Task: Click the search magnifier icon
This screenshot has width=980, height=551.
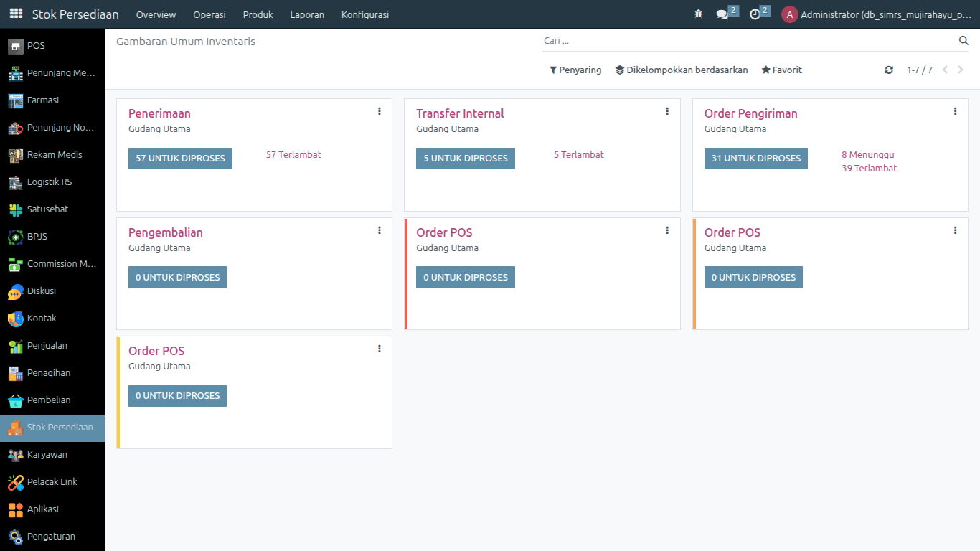Action: [x=963, y=41]
